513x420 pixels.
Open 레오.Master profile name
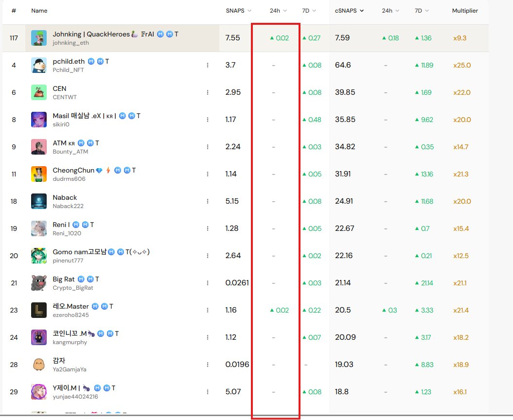71,307
